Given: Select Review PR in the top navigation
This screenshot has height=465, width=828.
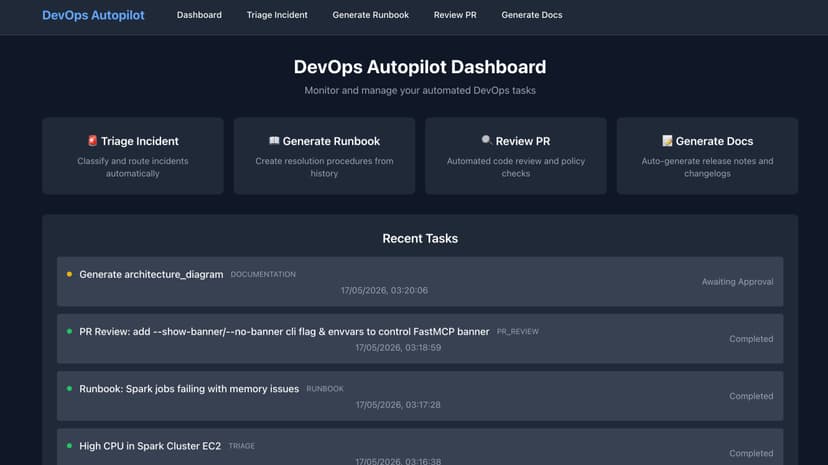Looking at the screenshot, I should tap(455, 15).
